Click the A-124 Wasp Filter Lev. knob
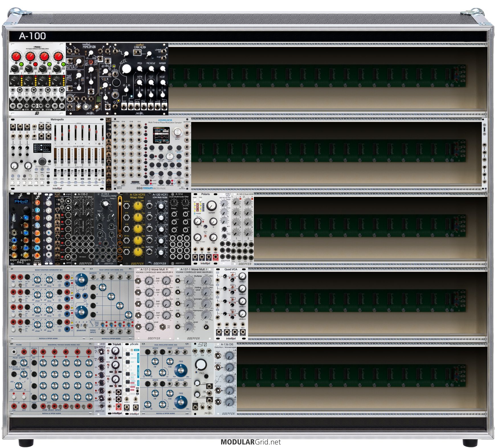 pos(138,206)
